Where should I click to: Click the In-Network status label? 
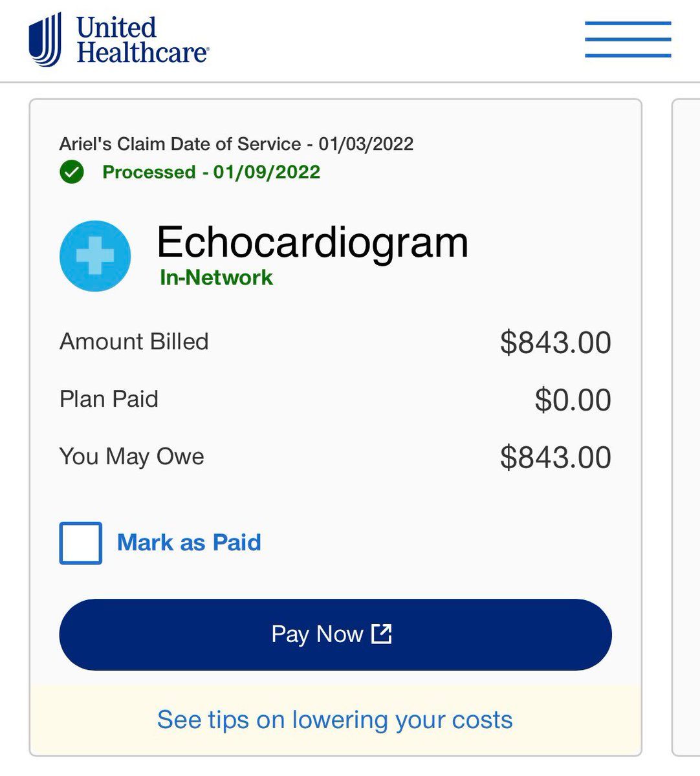coord(216,277)
